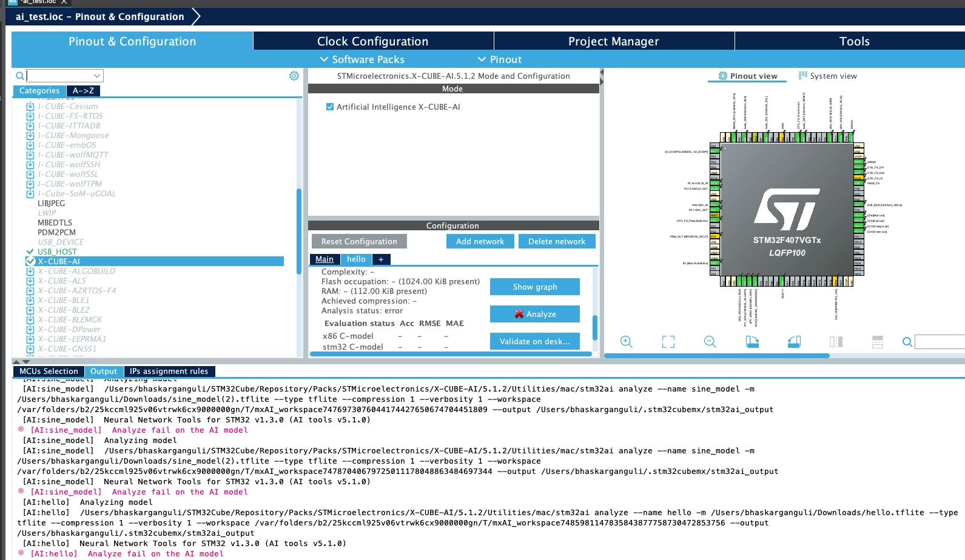This screenshot has height=560, width=965.
Task: Zoom in on the pinout view
Action: point(627,342)
